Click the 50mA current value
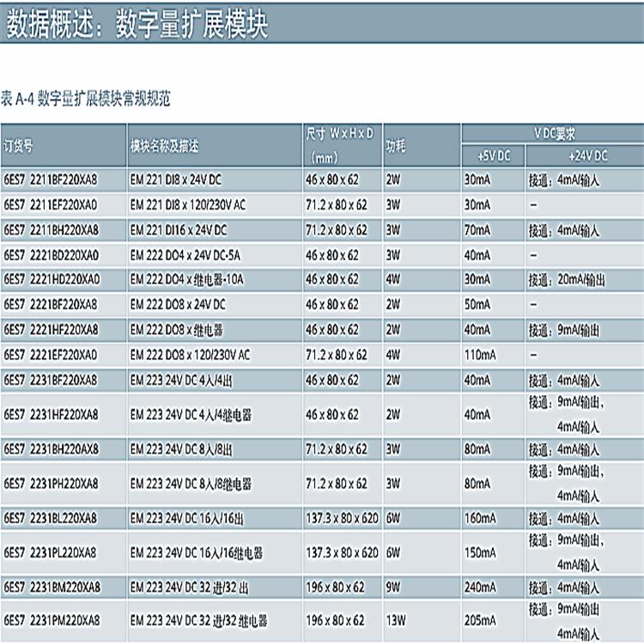The height and width of the screenshot is (644, 644). 477,305
